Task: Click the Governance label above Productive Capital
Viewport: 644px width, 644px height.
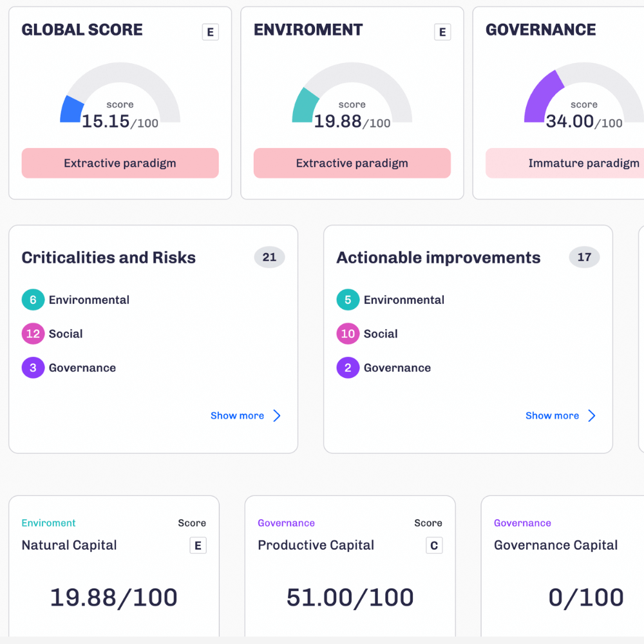Action: (287, 523)
